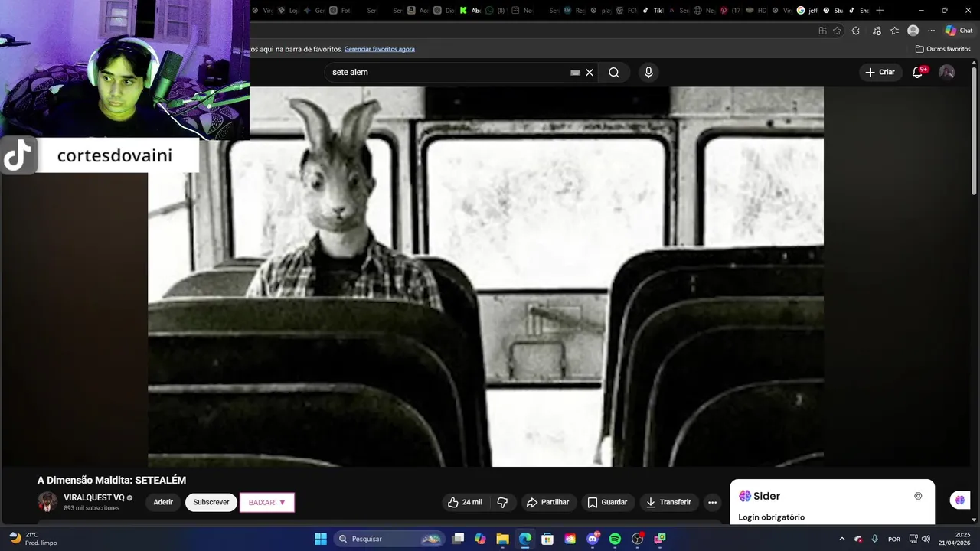Open the floating Sider brain icon
This screenshot has width=980, height=551.
(x=960, y=500)
